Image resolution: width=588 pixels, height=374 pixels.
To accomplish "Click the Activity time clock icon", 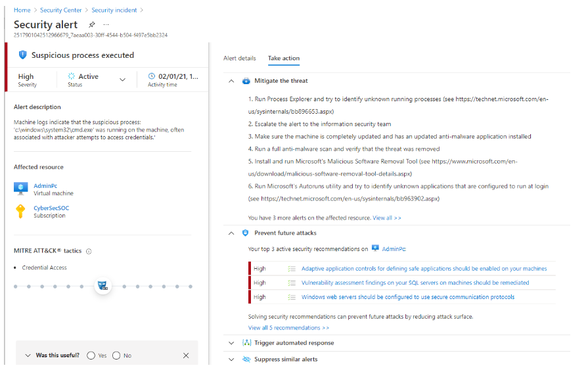I will click(152, 76).
